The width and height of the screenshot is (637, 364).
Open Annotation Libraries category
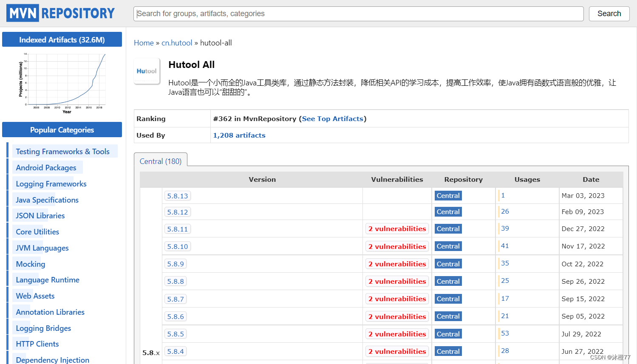[x=50, y=312]
